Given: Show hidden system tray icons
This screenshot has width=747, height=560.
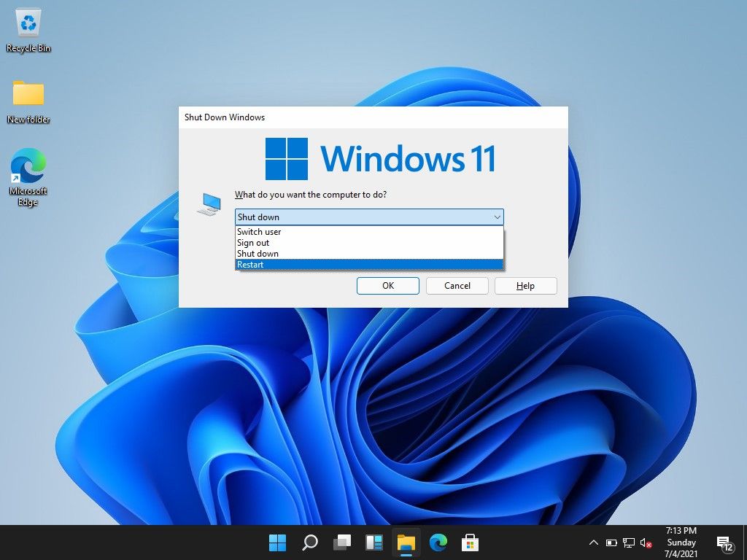Looking at the screenshot, I should click(594, 542).
